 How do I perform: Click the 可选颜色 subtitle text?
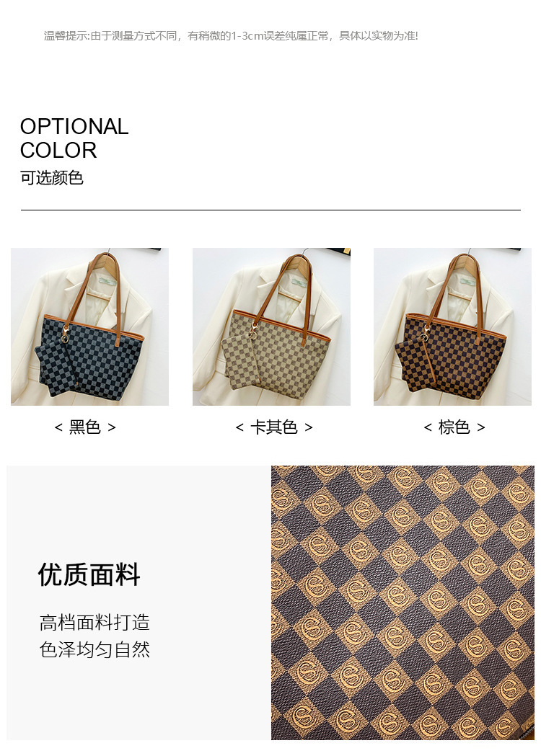52,178
